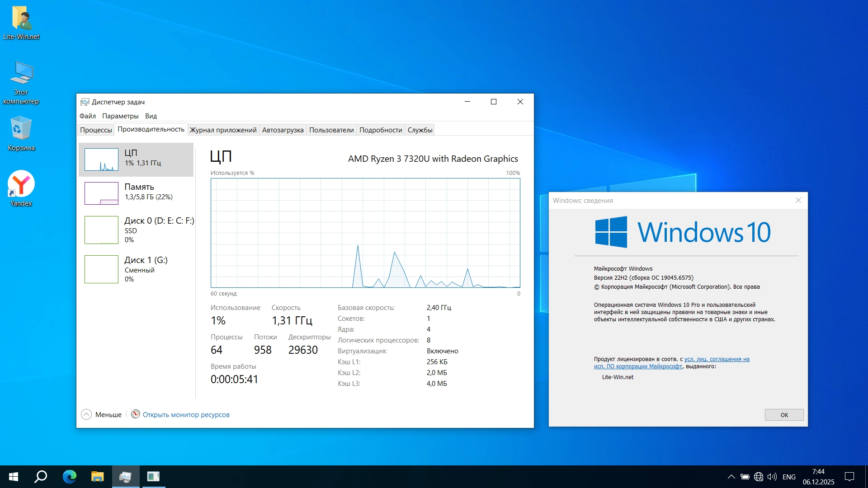Screen dimensions: 868x488
Task: Click the Microsoft Edge taskbar icon
Action: [x=69, y=477]
